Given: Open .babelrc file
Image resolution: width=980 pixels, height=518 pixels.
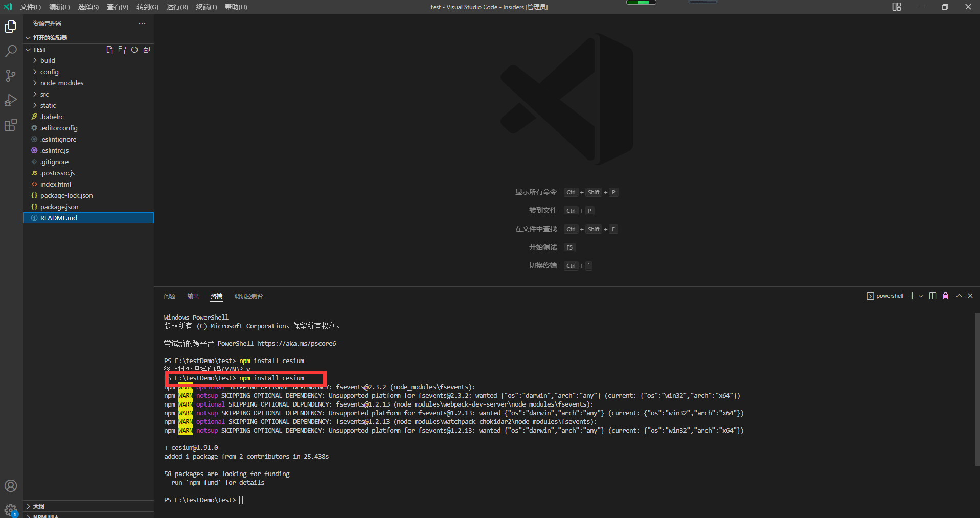Looking at the screenshot, I should (88, 117).
